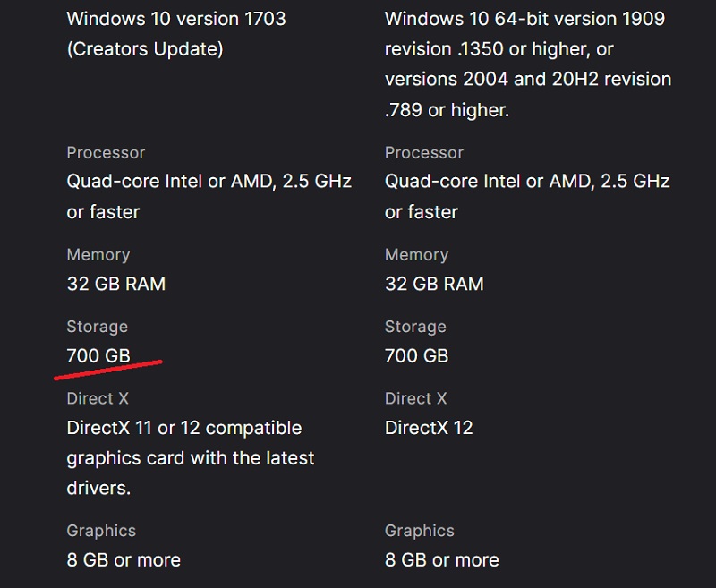Select the left column Memory label
This screenshot has height=588, width=716.
[x=98, y=255]
